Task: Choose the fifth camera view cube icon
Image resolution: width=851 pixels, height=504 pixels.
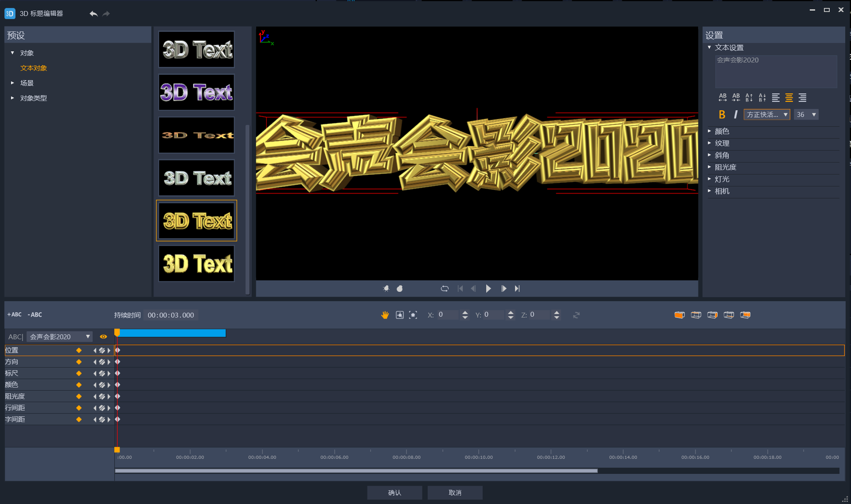Action: [745, 315]
